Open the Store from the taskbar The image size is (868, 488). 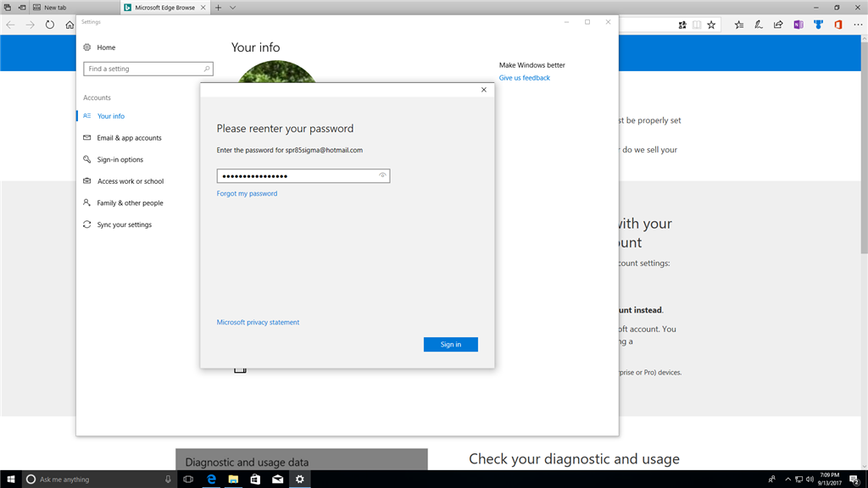pos(255,480)
